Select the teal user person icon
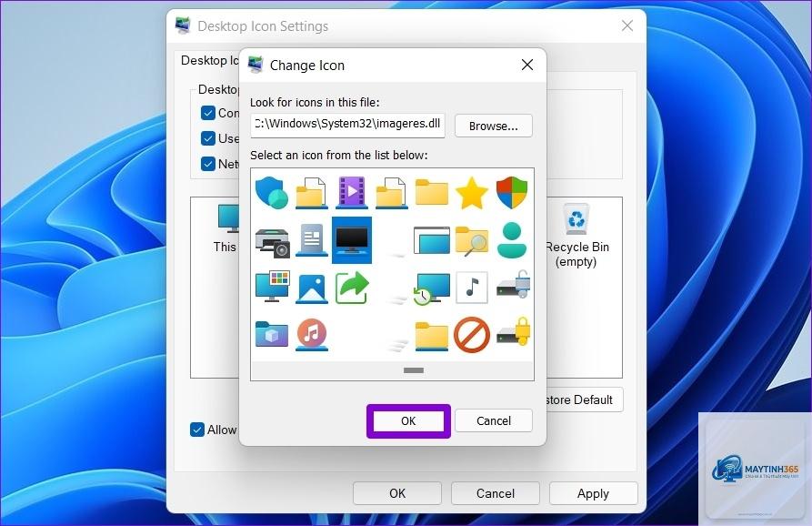This screenshot has height=526, width=812. click(x=512, y=240)
